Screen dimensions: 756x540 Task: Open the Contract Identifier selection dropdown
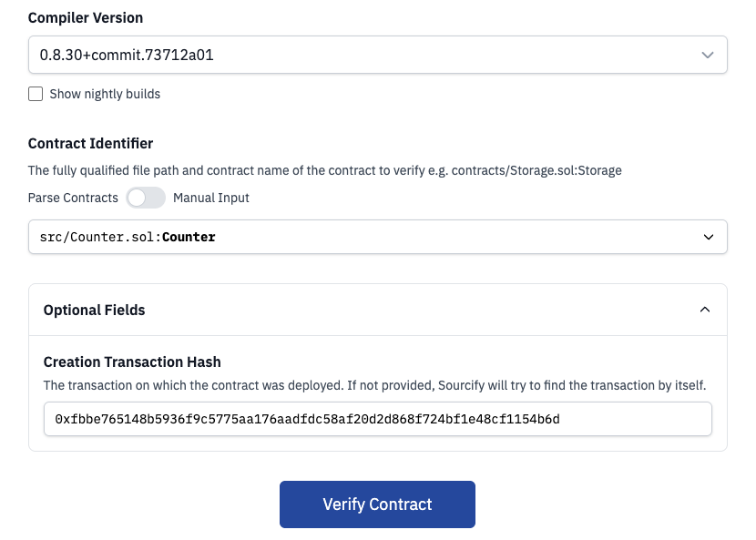pyautogui.click(x=377, y=237)
